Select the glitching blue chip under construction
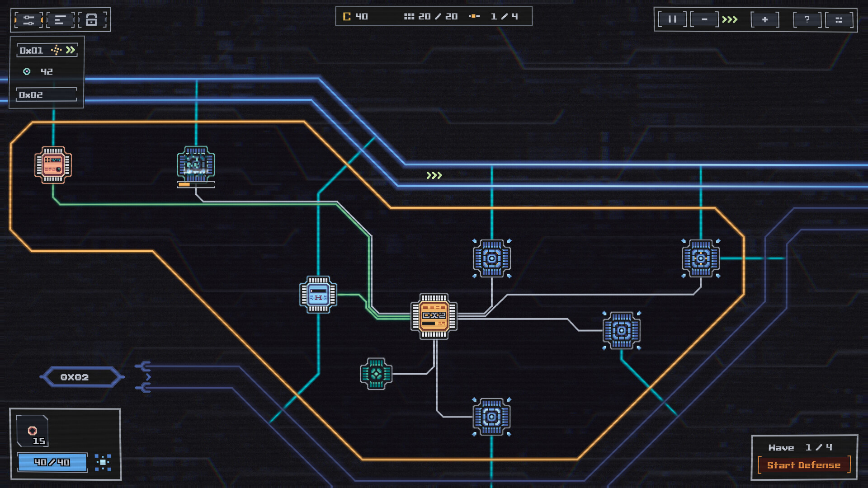Viewport: 868px width, 488px height. [x=196, y=164]
